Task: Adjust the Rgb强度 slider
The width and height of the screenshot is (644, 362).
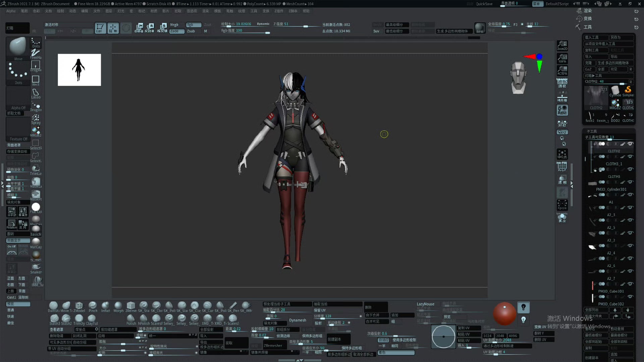Action: [x=246, y=31]
